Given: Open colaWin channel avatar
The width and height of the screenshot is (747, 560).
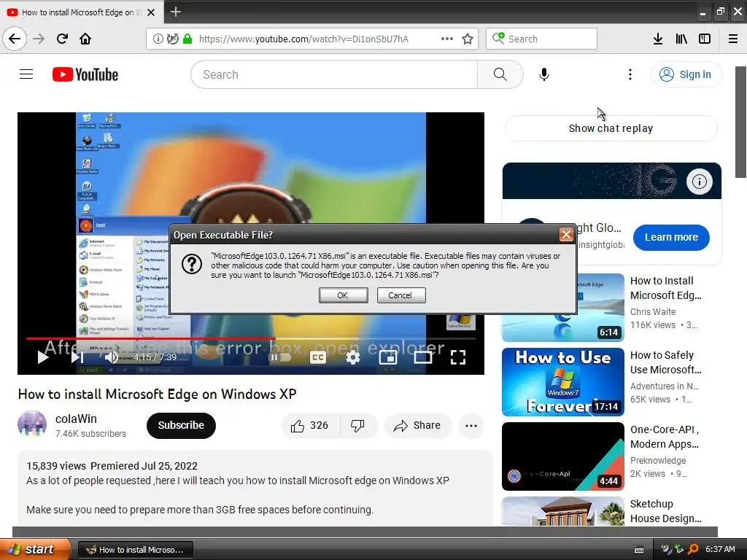Looking at the screenshot, I should (32, 425).
